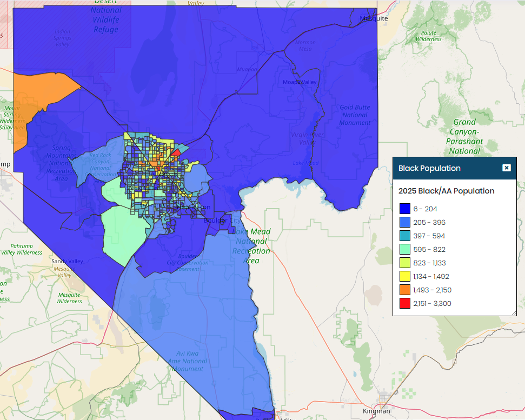Click the Boulder City Conservation Easement label

pyautogui.click(x=188, y=262)
